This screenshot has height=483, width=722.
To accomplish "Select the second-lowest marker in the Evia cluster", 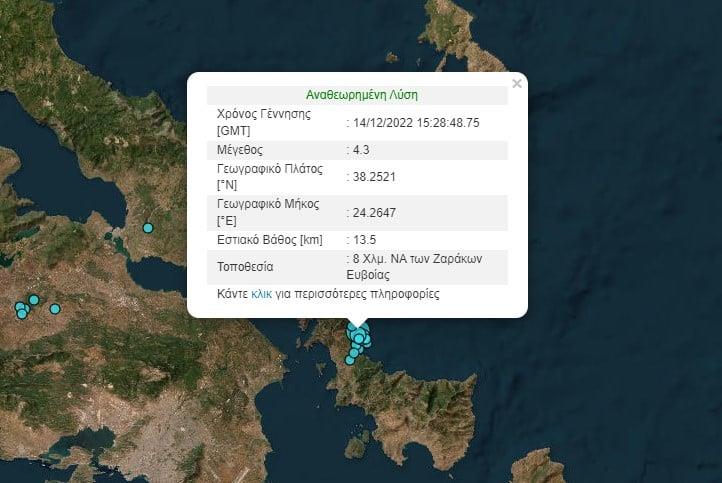I will click(355, 351).
